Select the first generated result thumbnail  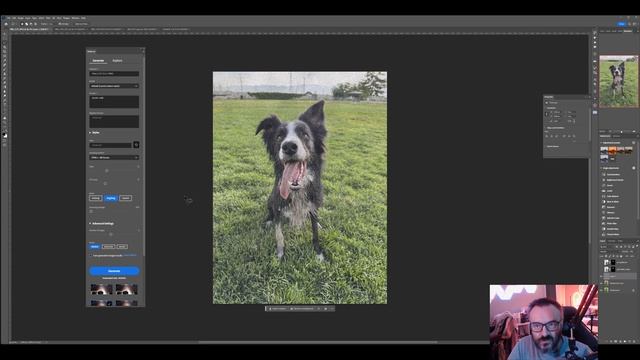(102, 289)
